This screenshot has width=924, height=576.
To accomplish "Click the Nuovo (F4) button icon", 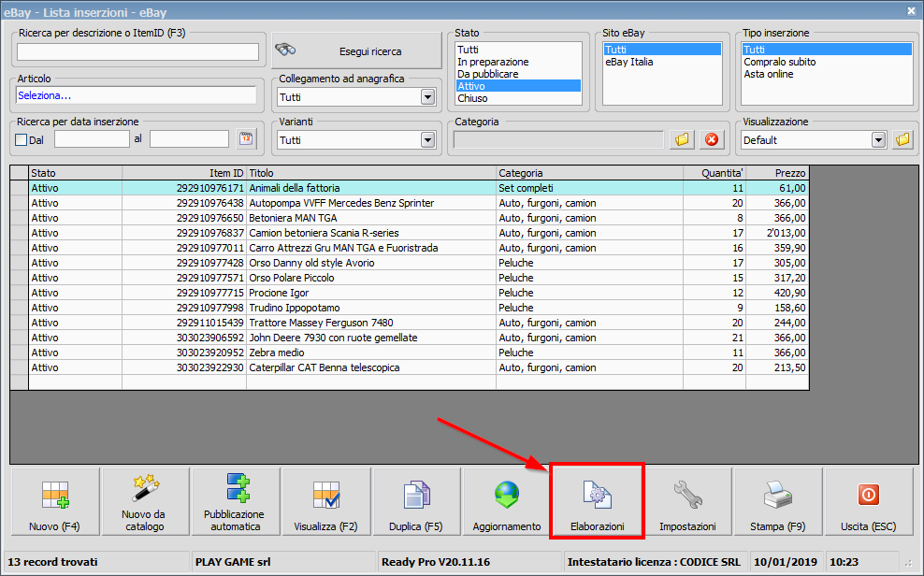I will click(55, 495).
